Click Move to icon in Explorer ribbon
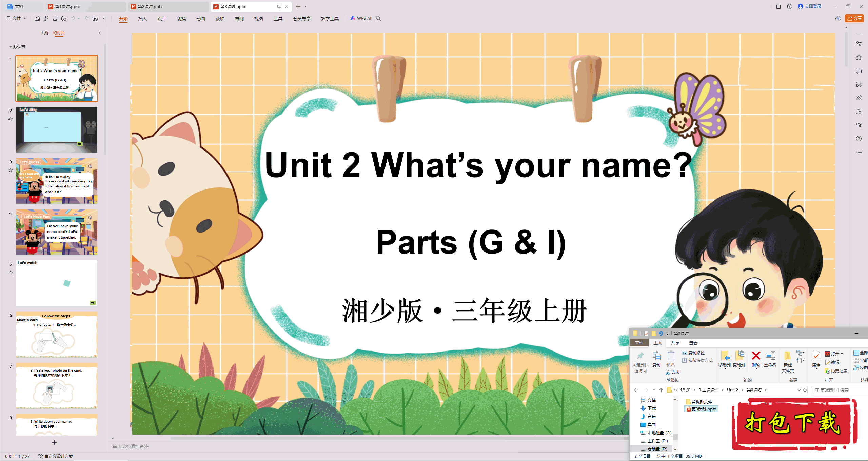 point(725,356)
